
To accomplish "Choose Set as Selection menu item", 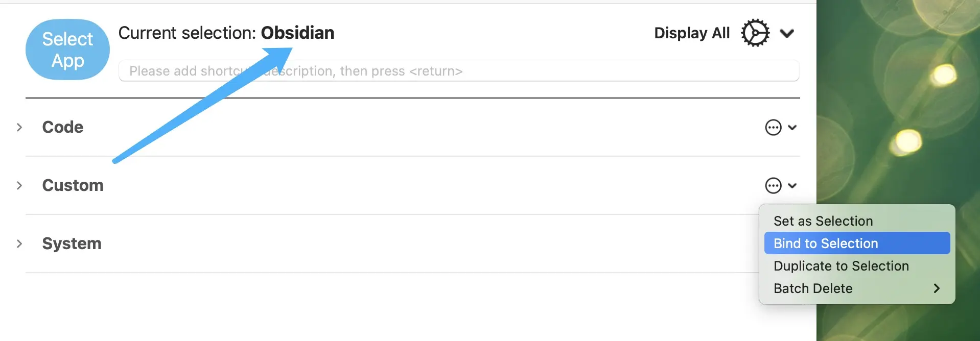I will (823, 221).
